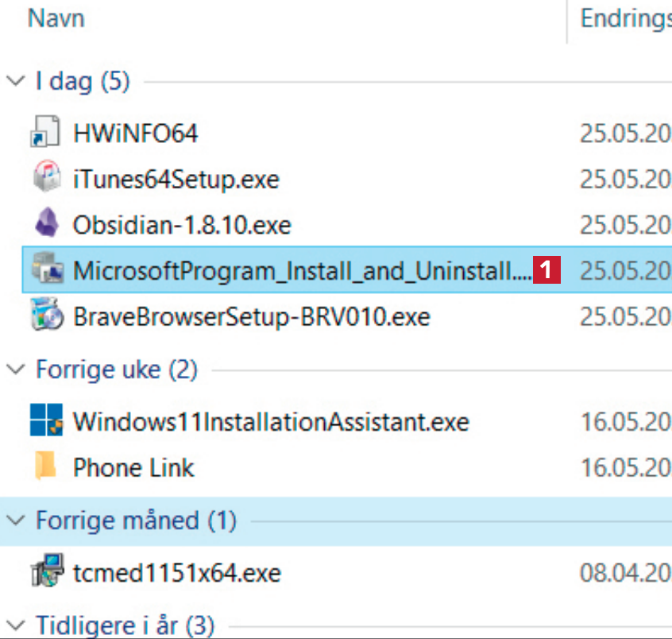Collapse the "Tidligere i år (3)" group
The width and height of the screenshot is (672, 639).
click(x=15, y=625)
